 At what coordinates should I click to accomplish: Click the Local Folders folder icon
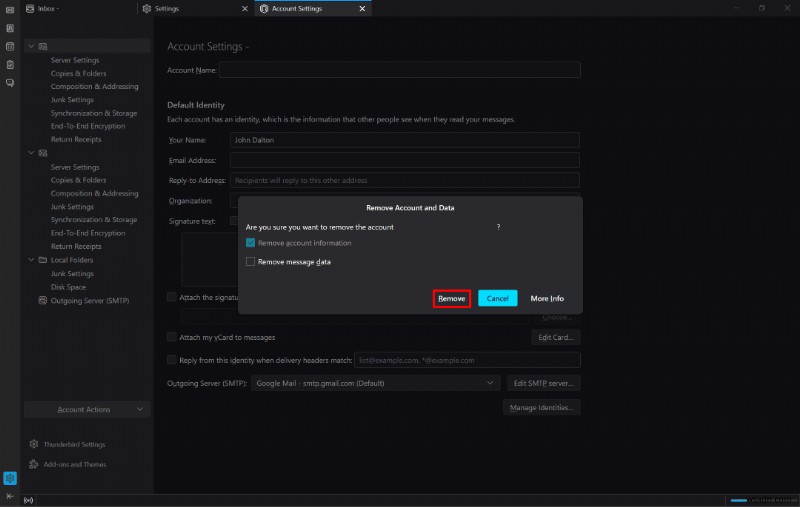43,260
